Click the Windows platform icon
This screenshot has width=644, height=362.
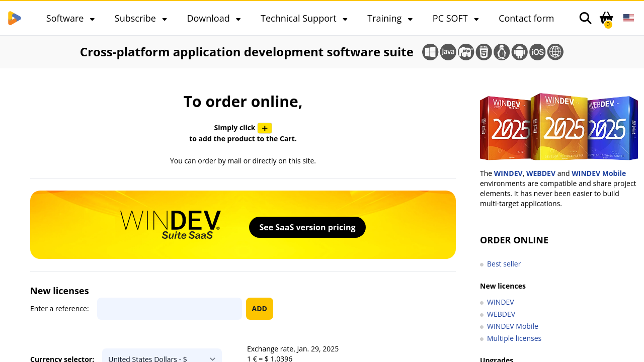pos(430,52)
